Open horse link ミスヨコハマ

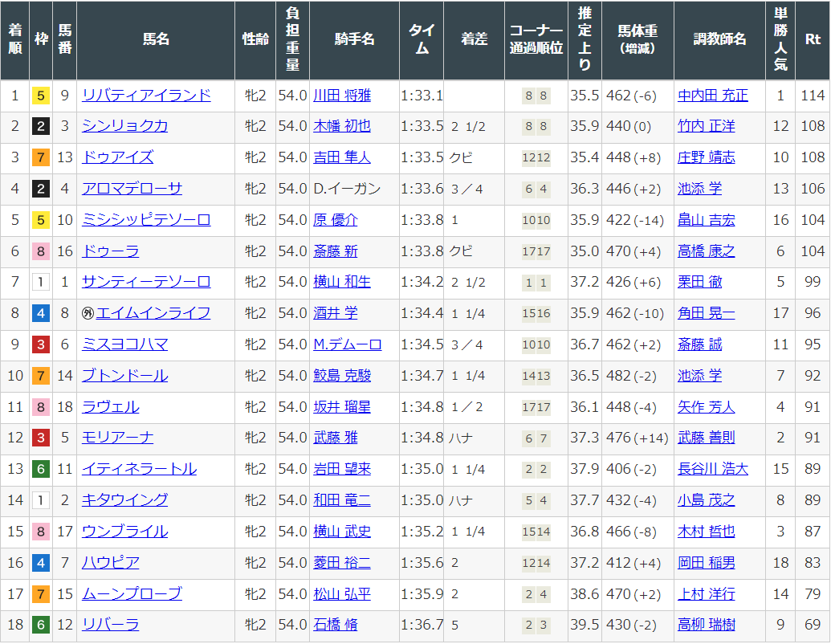(x=124, y=344)
